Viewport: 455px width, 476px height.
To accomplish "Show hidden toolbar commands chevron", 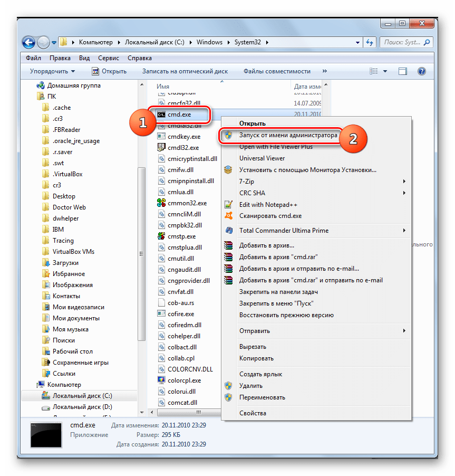I will point(324,71).
